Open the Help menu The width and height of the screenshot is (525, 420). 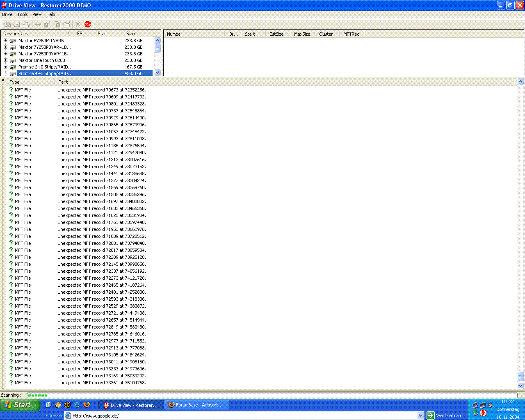[51, 14]
